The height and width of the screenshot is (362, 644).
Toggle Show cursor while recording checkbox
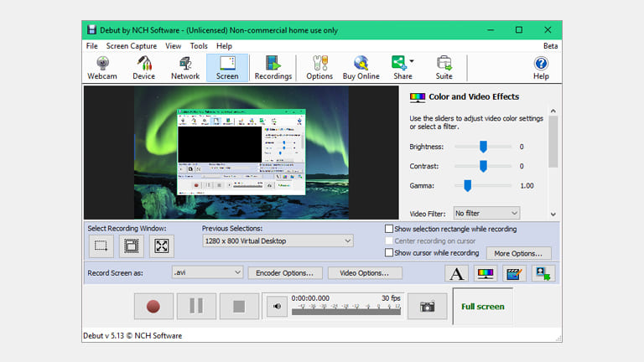pyautogui.click(x=389, y=252)
